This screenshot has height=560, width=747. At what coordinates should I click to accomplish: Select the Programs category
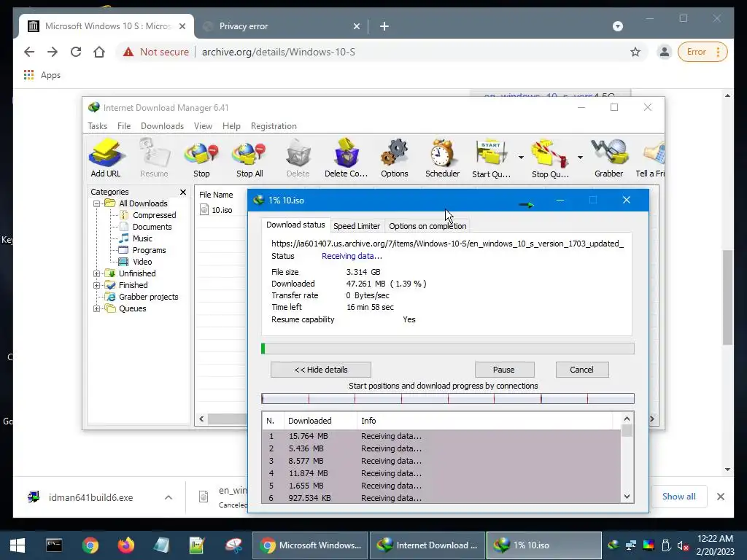[x=149, y=251]
